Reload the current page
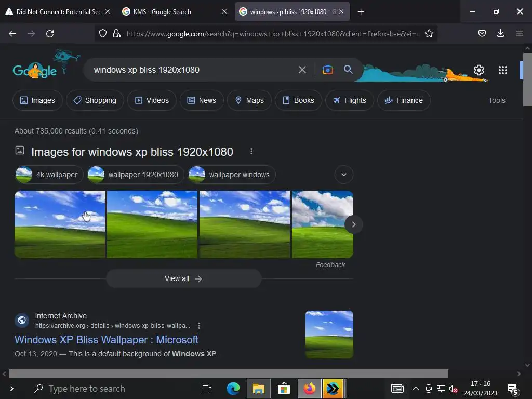This screenshot has width=532, height=399. coord(50,34)
